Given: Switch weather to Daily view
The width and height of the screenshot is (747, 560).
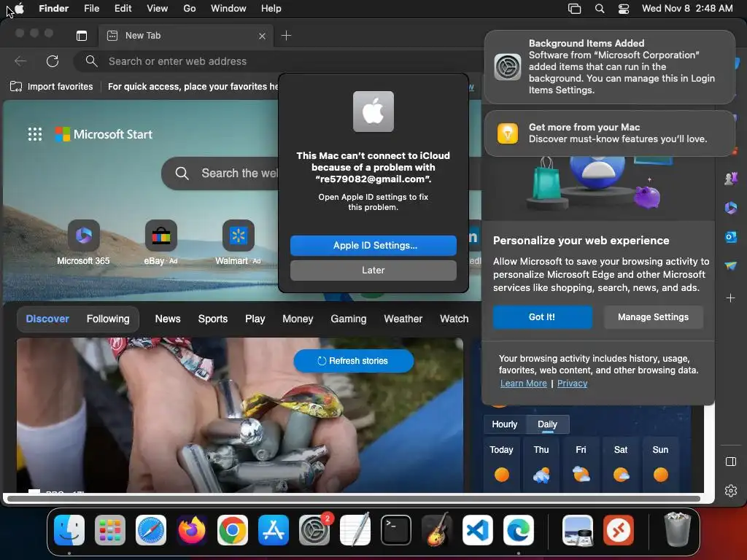Looking at the screenshot, I should click(547, 424).
